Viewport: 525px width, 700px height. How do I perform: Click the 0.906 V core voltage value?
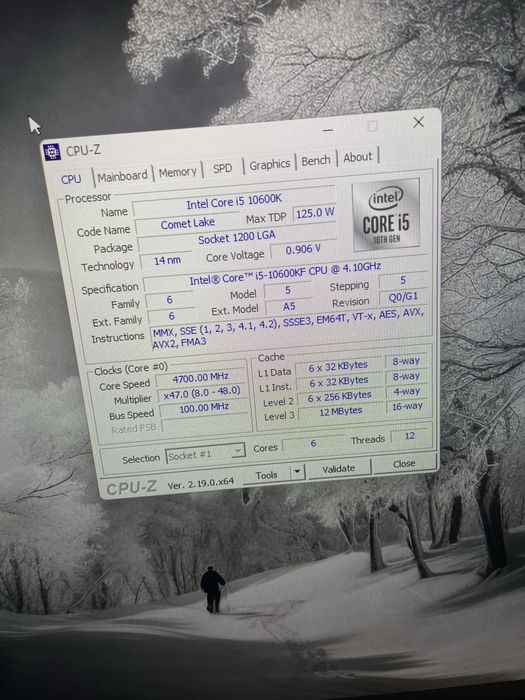click(x=303, y=250)
